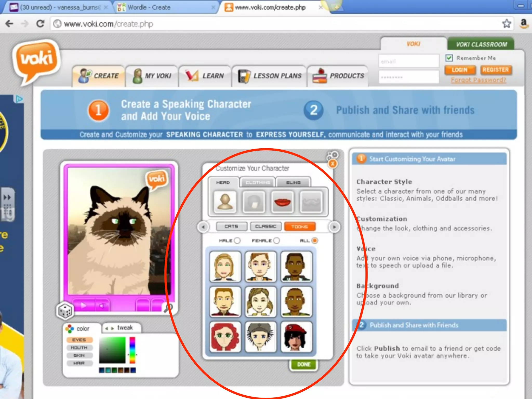Viewport: 532px width, 399px height.
Task: Open the tweak tab
Action: (x=122, y=328)
